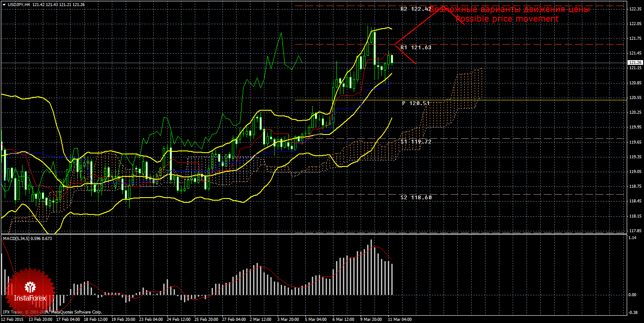644x323 pixels.
Task: Click the 117.85 price scale value
Action: point(634,230)
